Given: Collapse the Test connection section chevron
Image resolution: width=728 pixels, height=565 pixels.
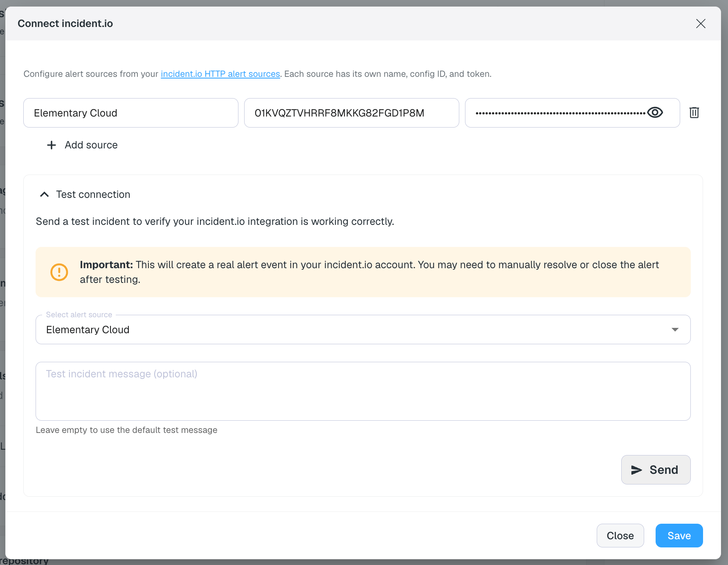Looking at the screenshot, I should coord(45,195).
